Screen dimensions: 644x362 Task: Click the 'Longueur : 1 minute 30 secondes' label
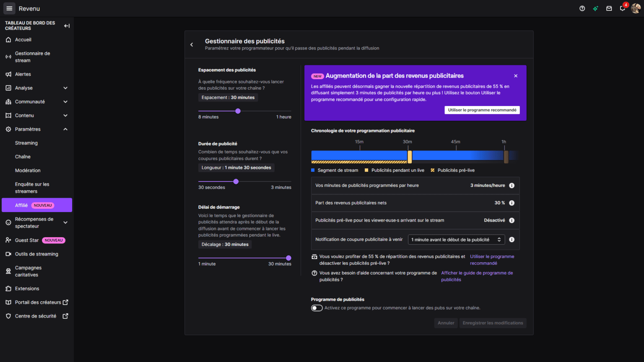(236, 168)
